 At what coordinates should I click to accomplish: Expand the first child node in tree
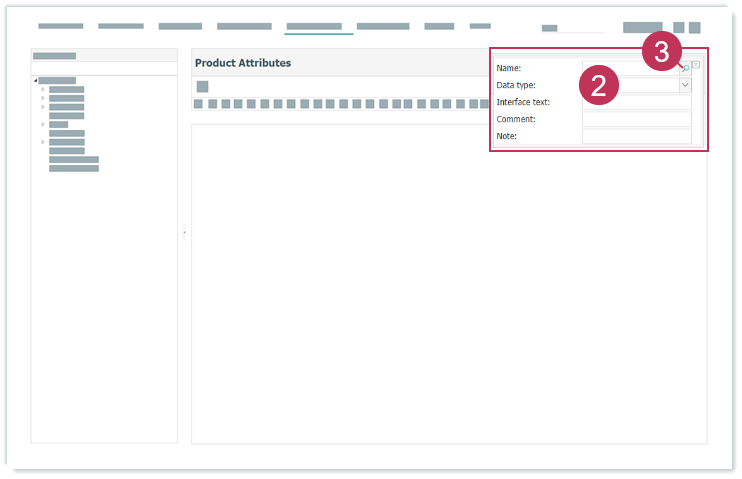[x=43, y=89]
